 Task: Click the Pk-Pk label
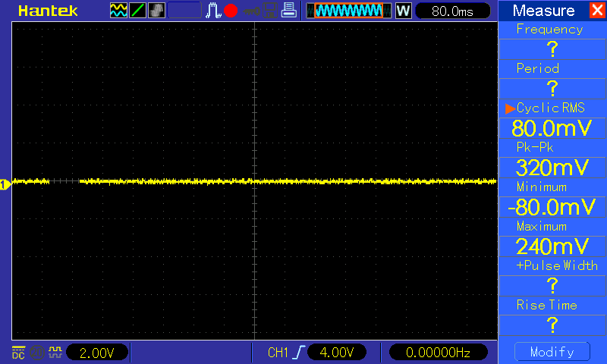[535, 147]
